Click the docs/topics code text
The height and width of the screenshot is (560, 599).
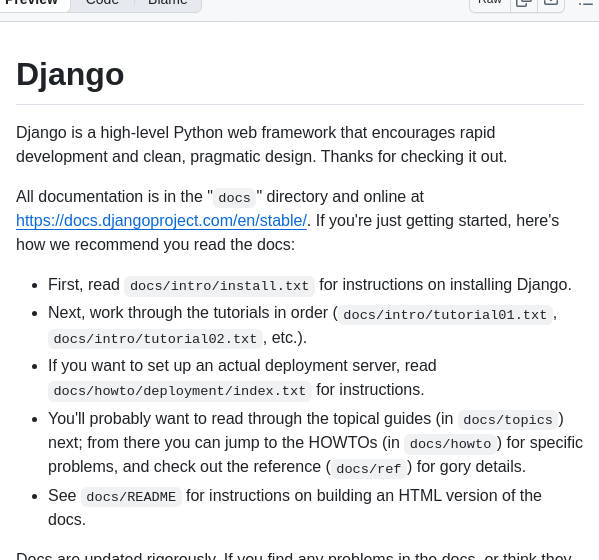pyautogui.click(x=508, y=420)
